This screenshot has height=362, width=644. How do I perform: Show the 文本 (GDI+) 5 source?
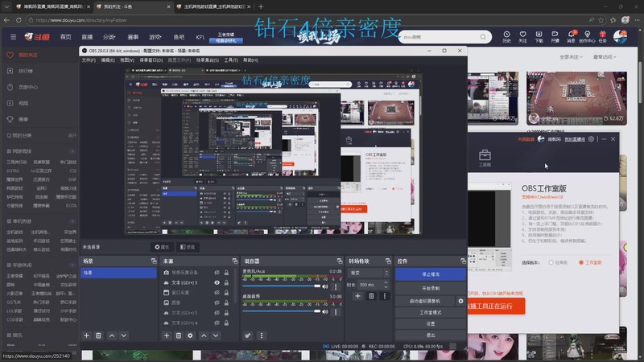(x=217, y=313)
